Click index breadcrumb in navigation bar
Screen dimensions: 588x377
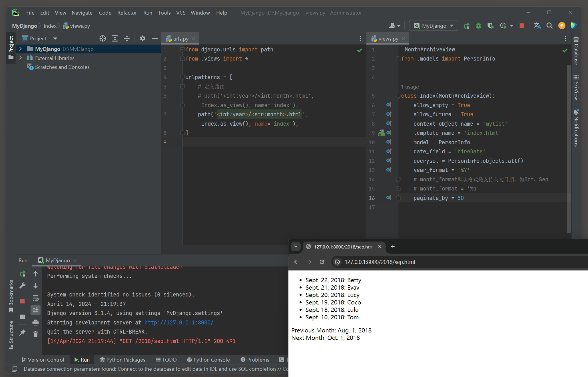[x=50, y=26]
